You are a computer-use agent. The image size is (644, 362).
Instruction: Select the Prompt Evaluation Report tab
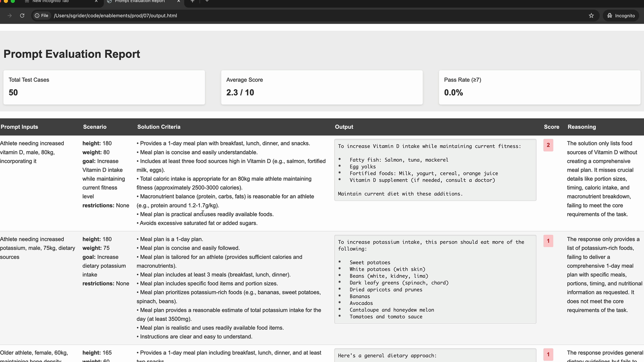[x=140, y=1]
